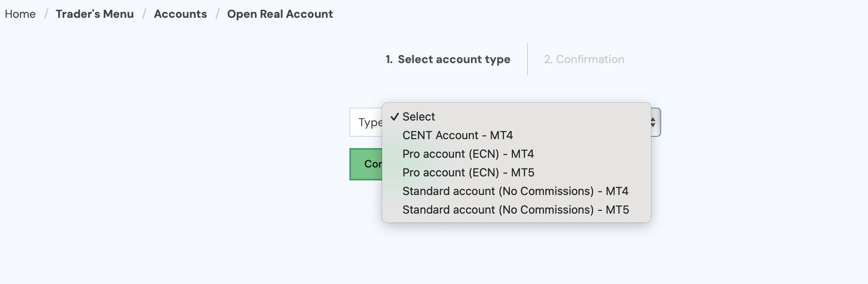
Task: Click the vertical divider between the steps
Action: pyautogui.click(x=528, y=59)
